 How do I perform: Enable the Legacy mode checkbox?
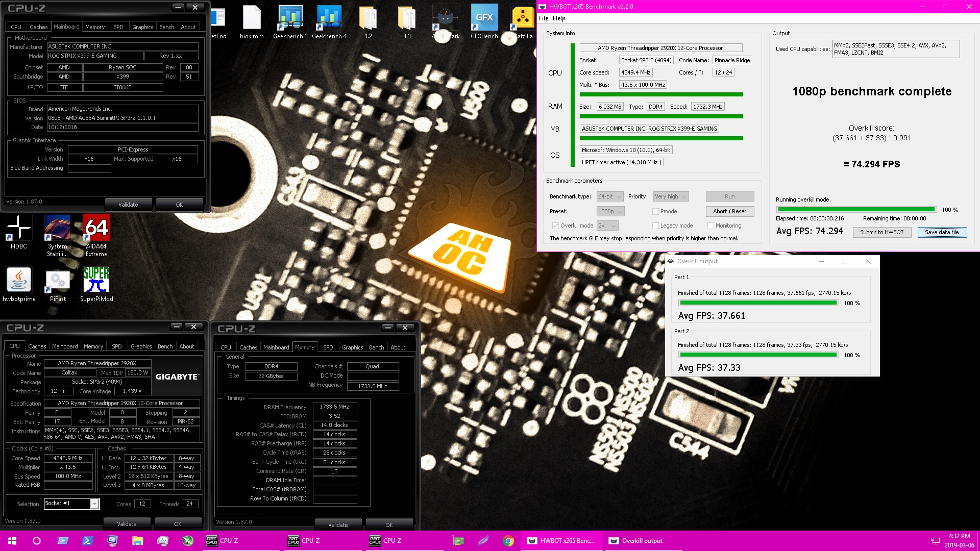[655, 226]
